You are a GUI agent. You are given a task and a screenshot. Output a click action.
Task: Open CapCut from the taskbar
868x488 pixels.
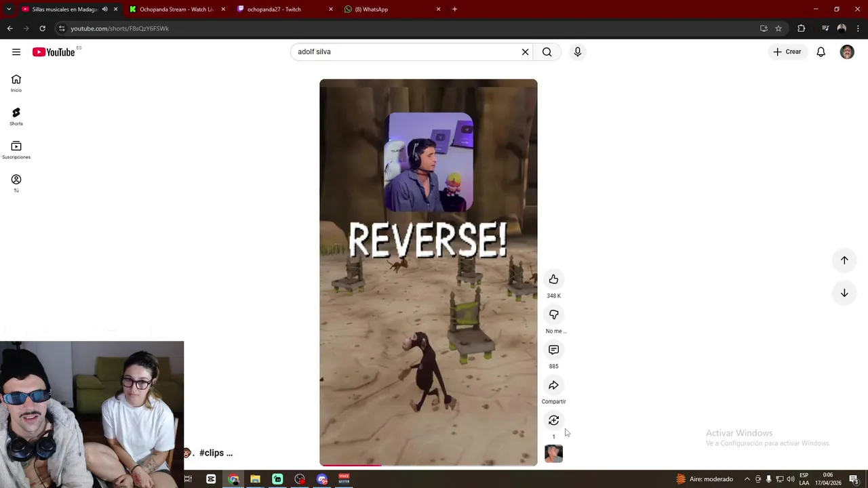pos(211,479)
